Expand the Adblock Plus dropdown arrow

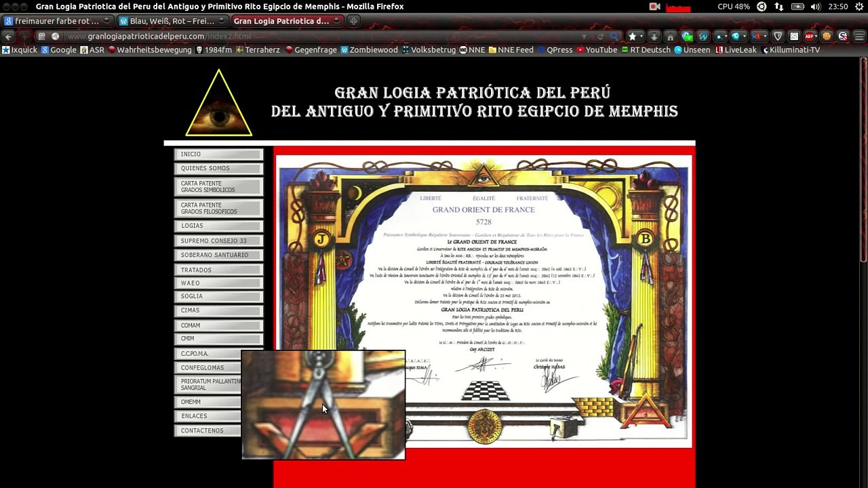point(817,37)
